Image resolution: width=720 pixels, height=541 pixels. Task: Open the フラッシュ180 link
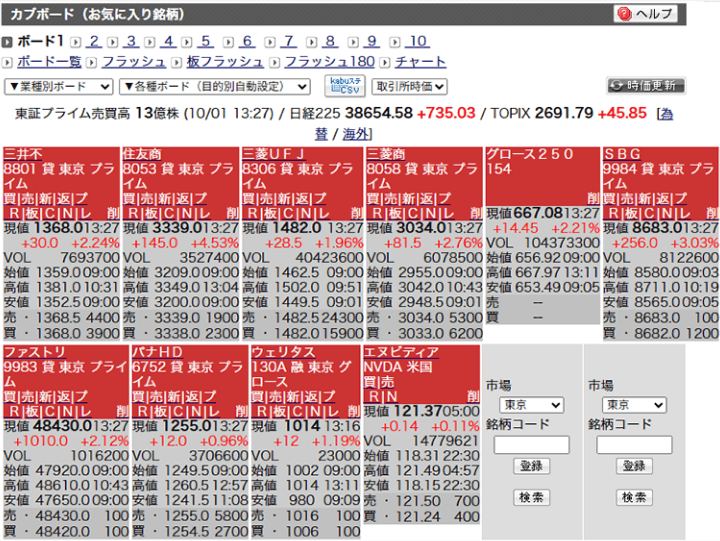(330, 62)
